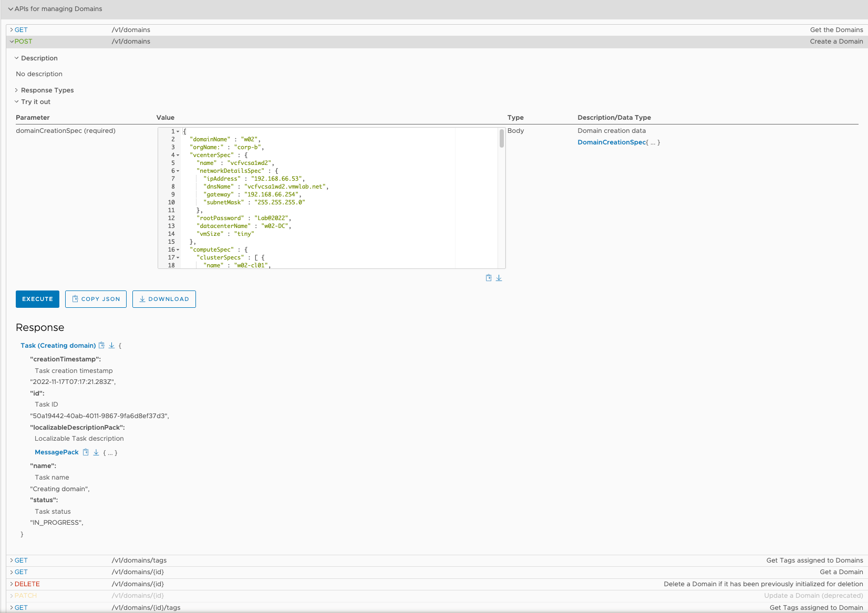The width and height of the screenshot is (868, 613).
Task: Open the MessagePack link
Action: [57, 452]
